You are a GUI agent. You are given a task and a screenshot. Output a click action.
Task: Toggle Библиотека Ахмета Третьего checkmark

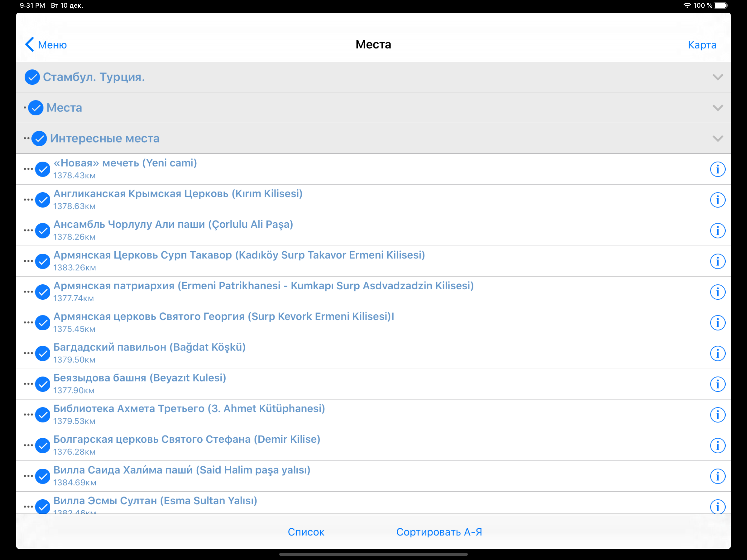(43, 415)
